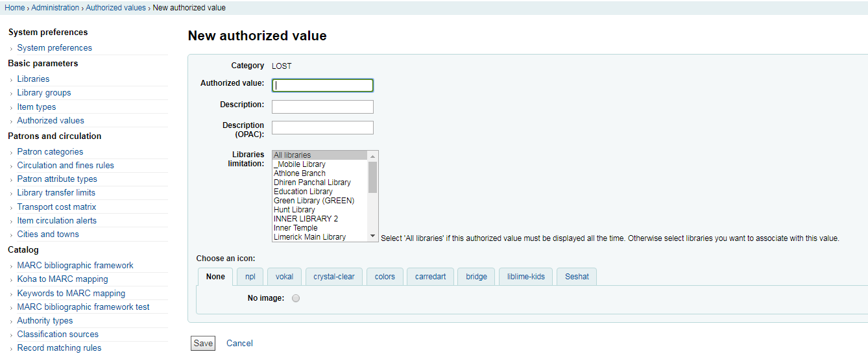Open Circulation and fines rules
868x354 pixels.
(x=66, y=166)
